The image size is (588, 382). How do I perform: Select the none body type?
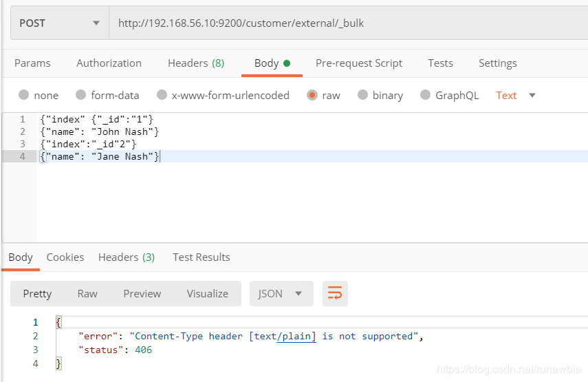(23, 95)
